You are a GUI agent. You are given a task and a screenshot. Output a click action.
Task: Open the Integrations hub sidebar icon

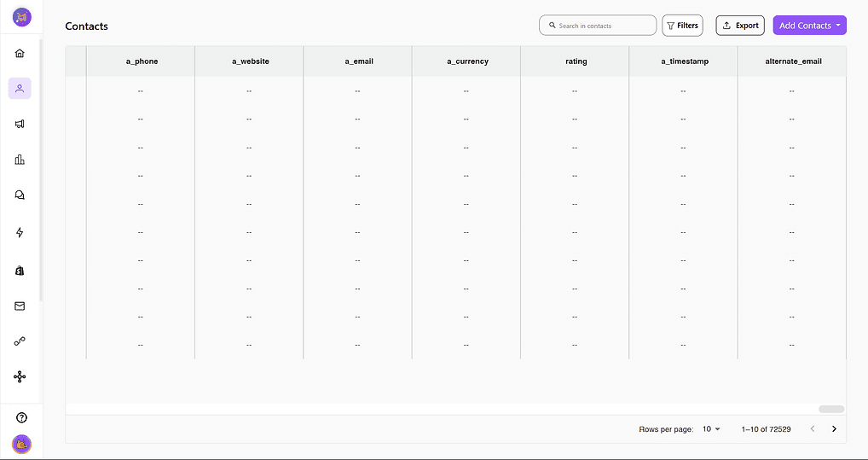pos(20,377)
